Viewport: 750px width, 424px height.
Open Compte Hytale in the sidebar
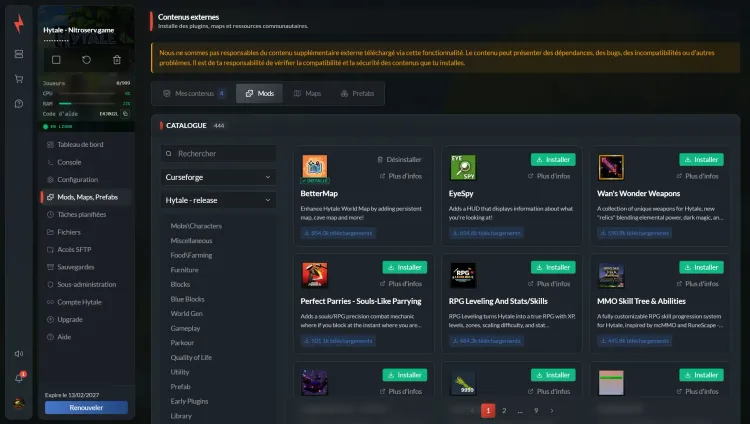86,302
